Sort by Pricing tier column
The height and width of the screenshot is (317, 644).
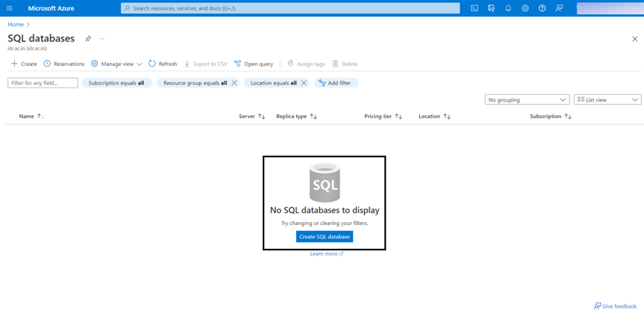[x=383, y=117]
